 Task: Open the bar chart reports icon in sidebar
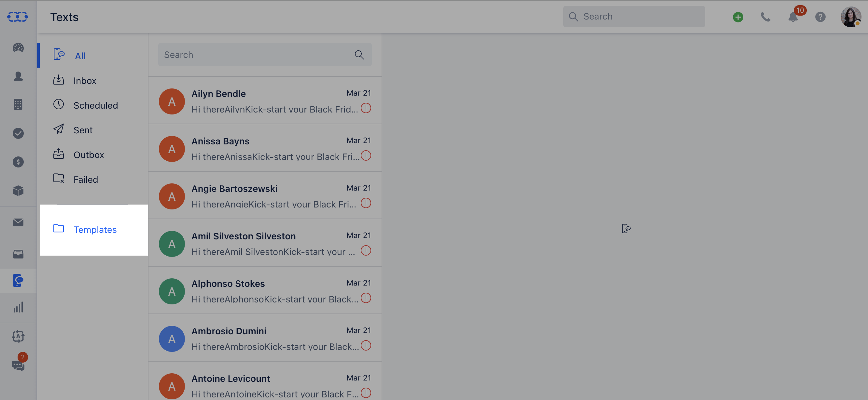18,307
